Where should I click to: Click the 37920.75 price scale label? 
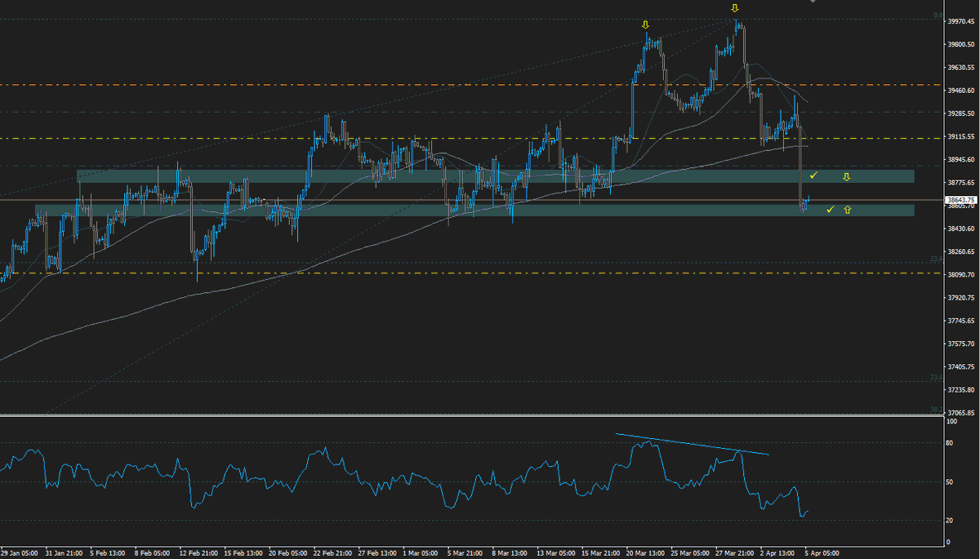click(960, 298)
